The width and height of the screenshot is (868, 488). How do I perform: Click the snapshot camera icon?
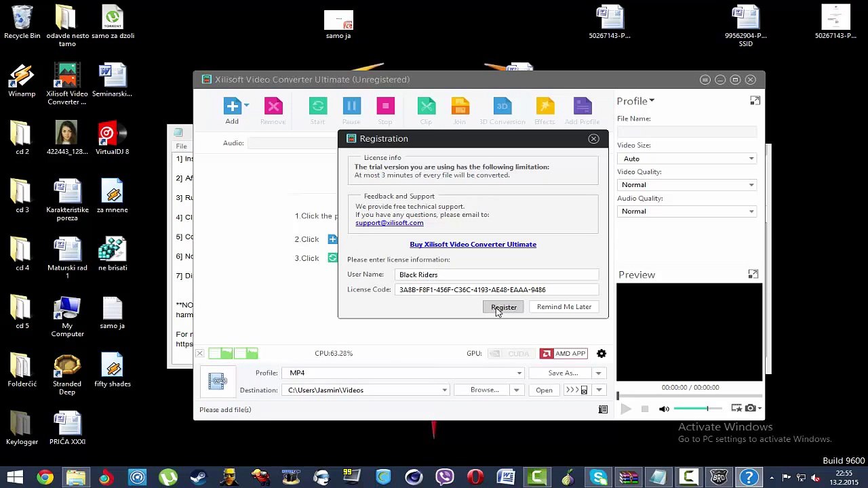coord(751,408)
